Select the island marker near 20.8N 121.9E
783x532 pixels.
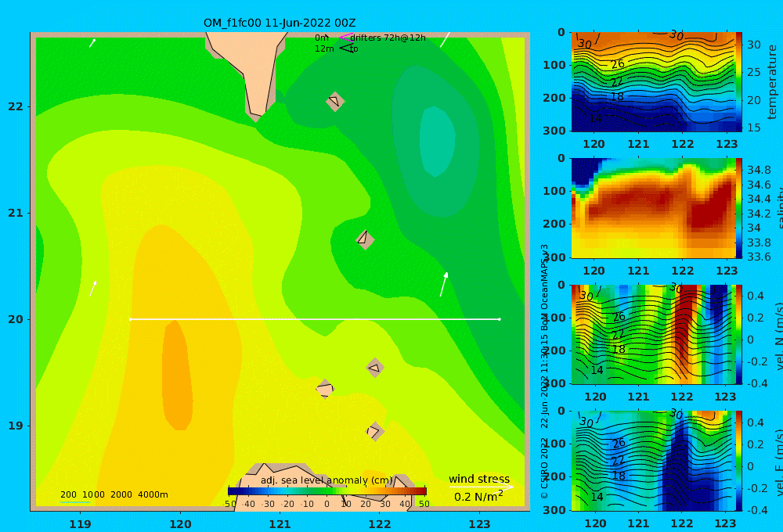click(365, 239)
